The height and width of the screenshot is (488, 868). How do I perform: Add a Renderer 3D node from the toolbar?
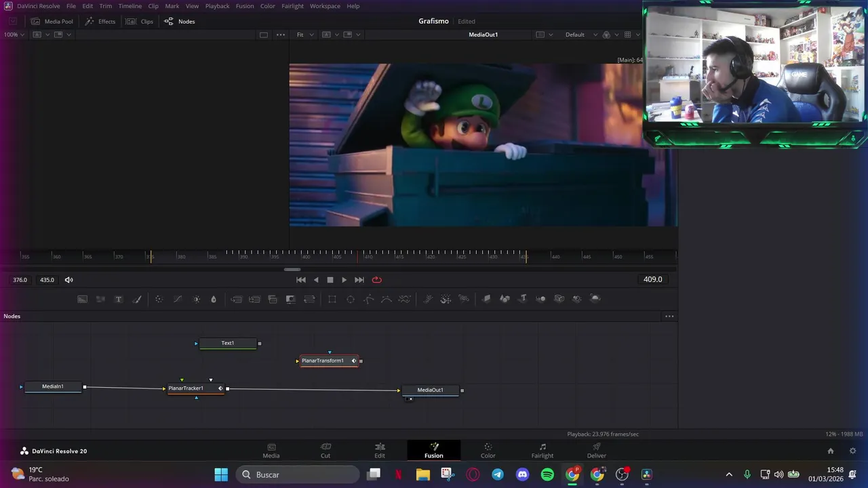(x=595, y=299)
